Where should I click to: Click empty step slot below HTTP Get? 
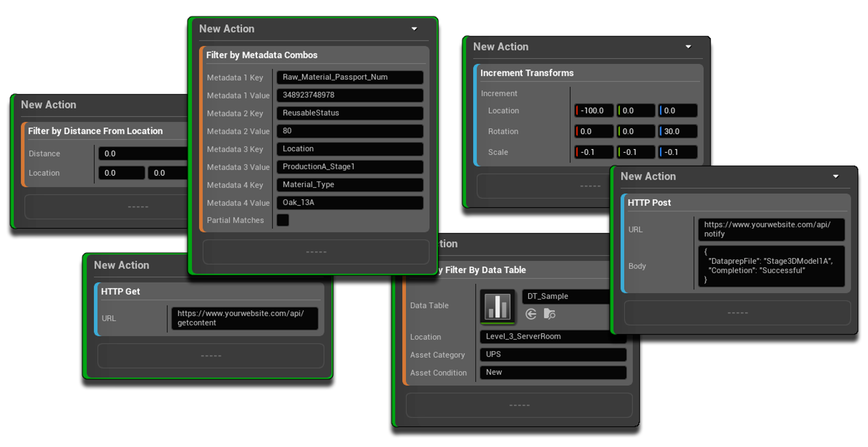211,355
